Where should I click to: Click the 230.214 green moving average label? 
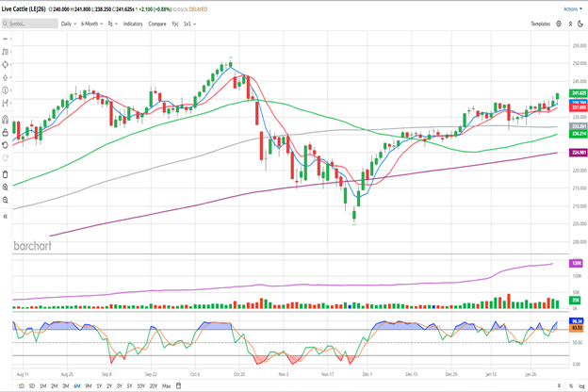point(579,134)
